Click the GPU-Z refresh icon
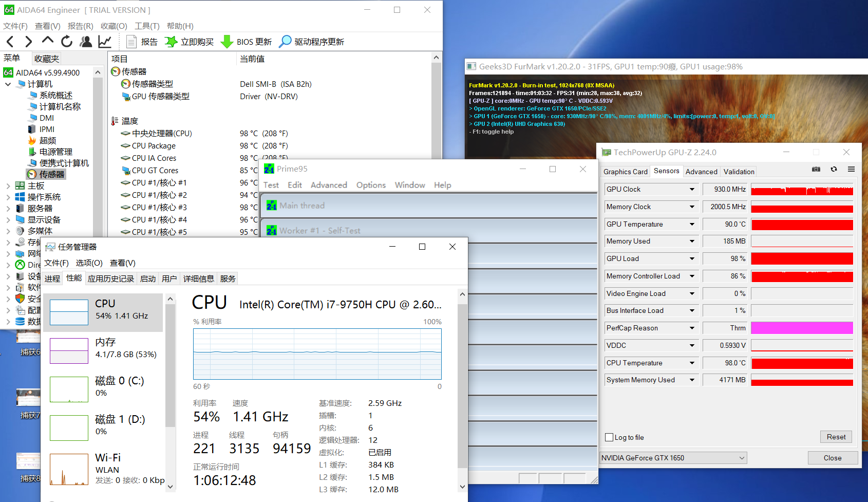Image resolution: width=868 pixels, height=502 pixels. [834, 169]
